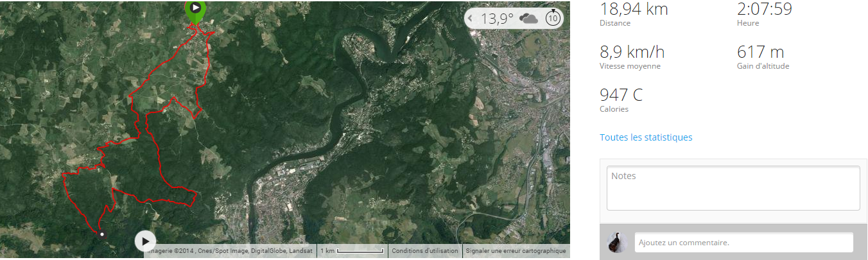Click the 13,9° temperature reading

click(498, 19)
